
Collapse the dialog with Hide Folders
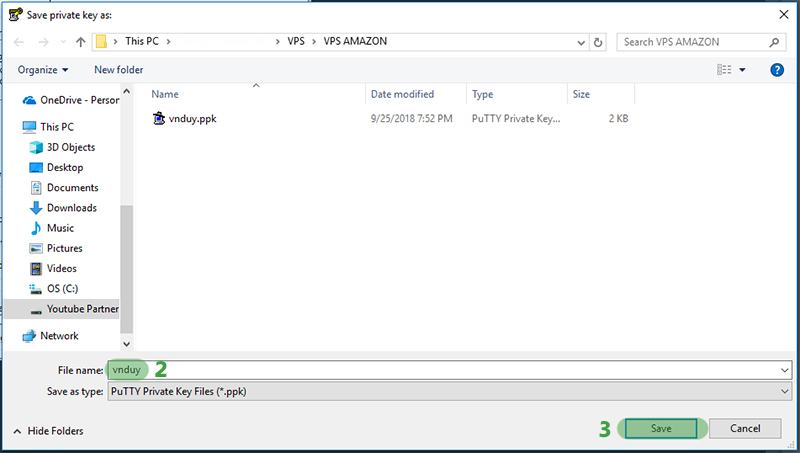pos(48,431)
